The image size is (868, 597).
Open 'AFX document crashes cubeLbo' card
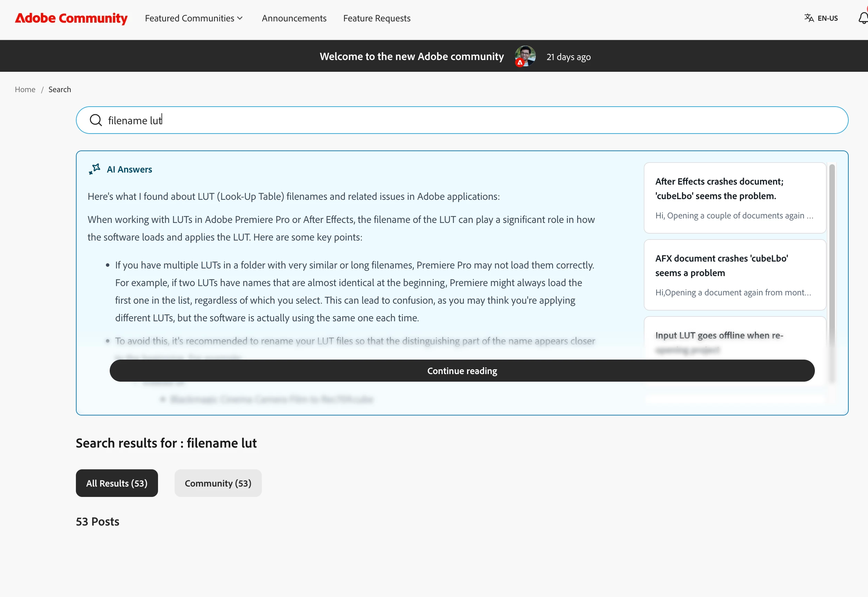click(734, 275)
